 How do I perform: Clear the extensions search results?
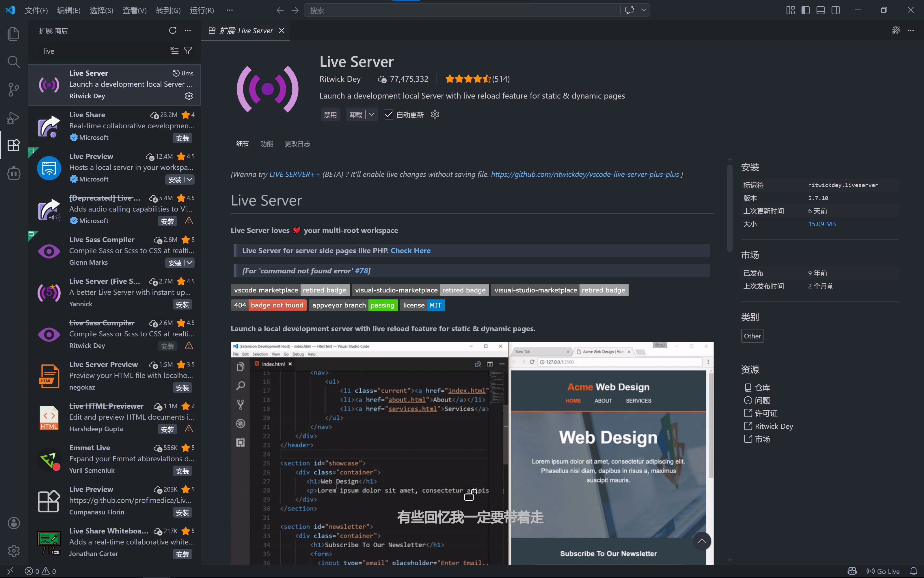(174, 51)
